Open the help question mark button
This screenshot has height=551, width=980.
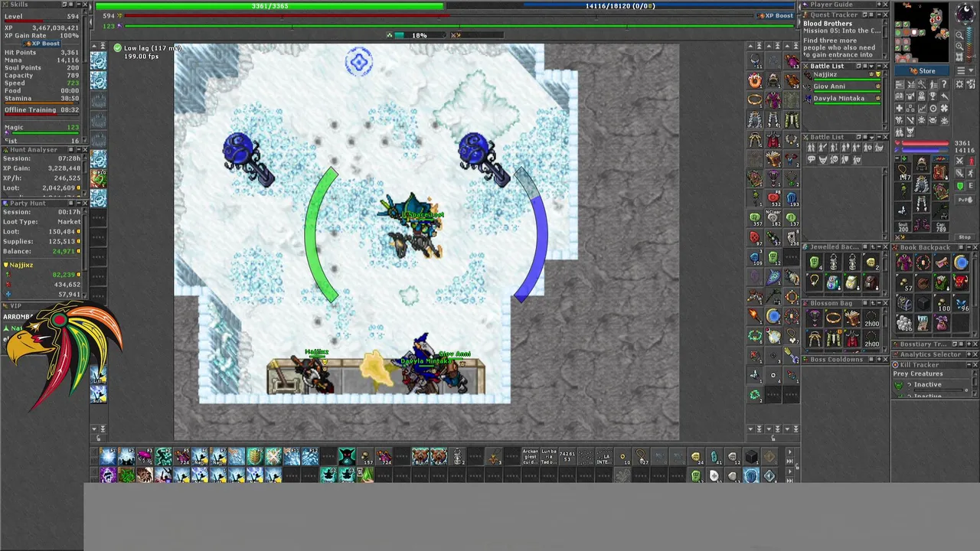coord(944,84)
